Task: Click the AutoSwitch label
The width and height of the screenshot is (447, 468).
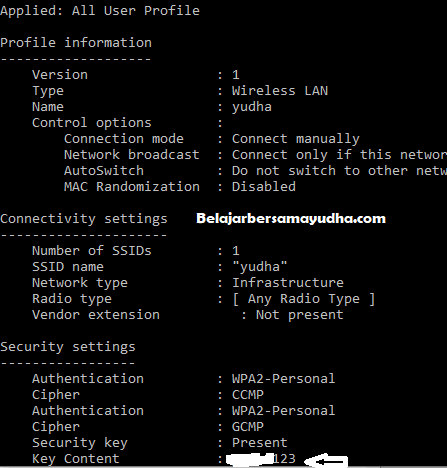Action: pos(104,171)
